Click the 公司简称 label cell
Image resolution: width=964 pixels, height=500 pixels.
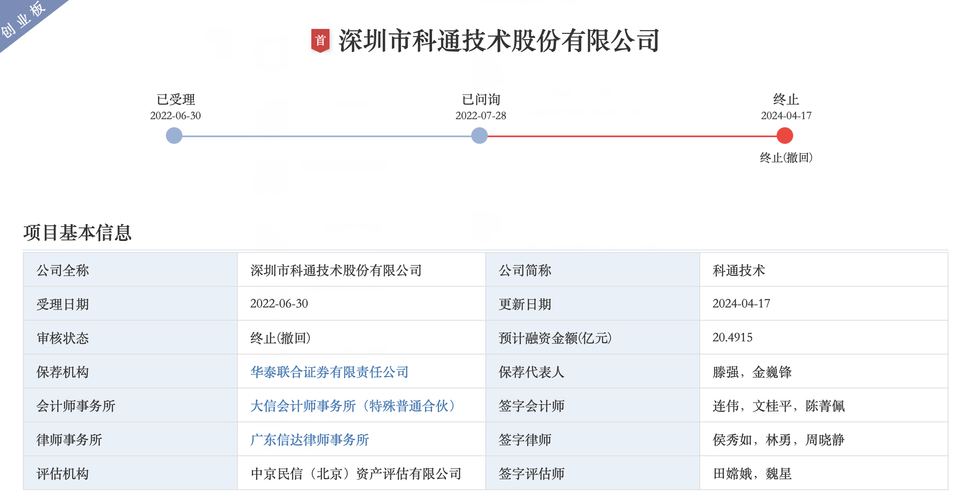pos(593,270)
